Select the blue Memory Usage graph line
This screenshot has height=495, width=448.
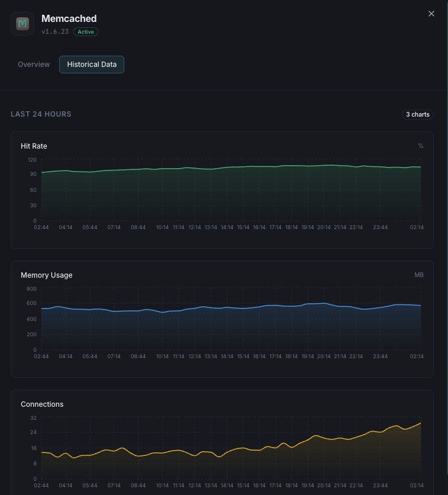pyautogui.click(x=237, y=306)
